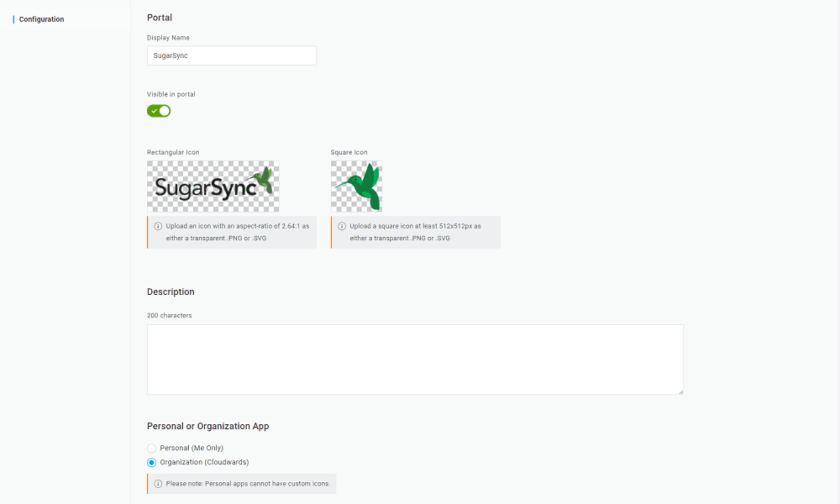Click inside the Description text area
The height and width of the screenshot is (504, 840).
[415, 360]
